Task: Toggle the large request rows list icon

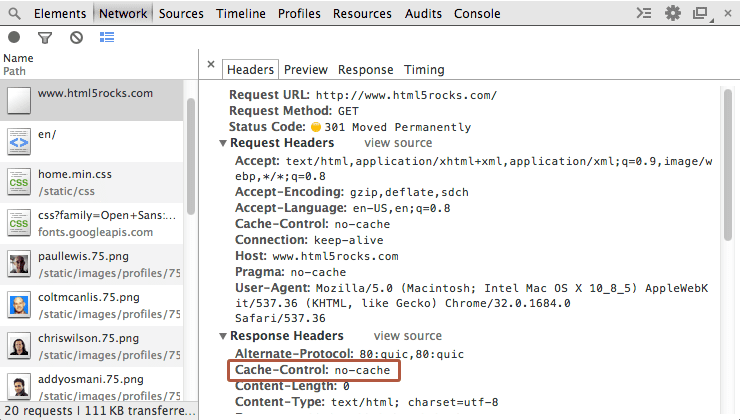Action: click(107, 38)
